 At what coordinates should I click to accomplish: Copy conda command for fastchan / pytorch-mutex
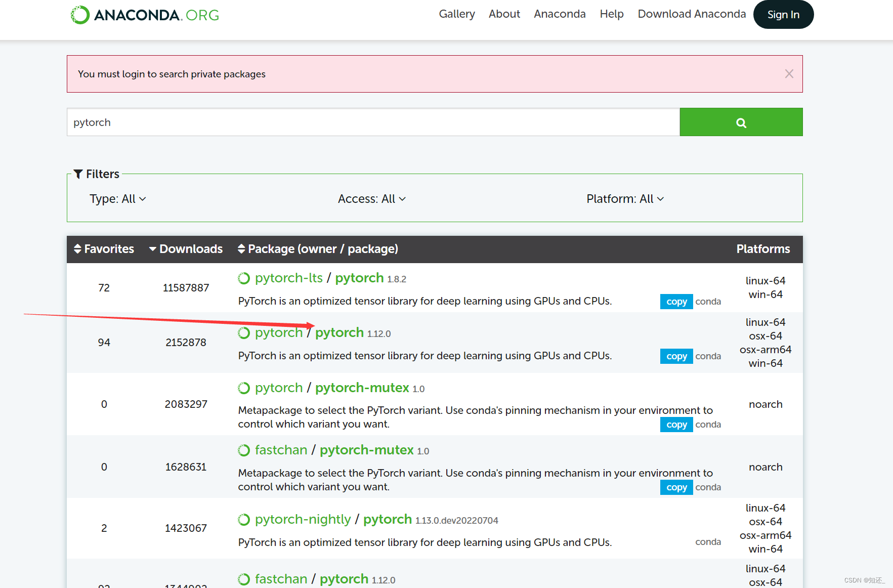[x=676, y=487]
